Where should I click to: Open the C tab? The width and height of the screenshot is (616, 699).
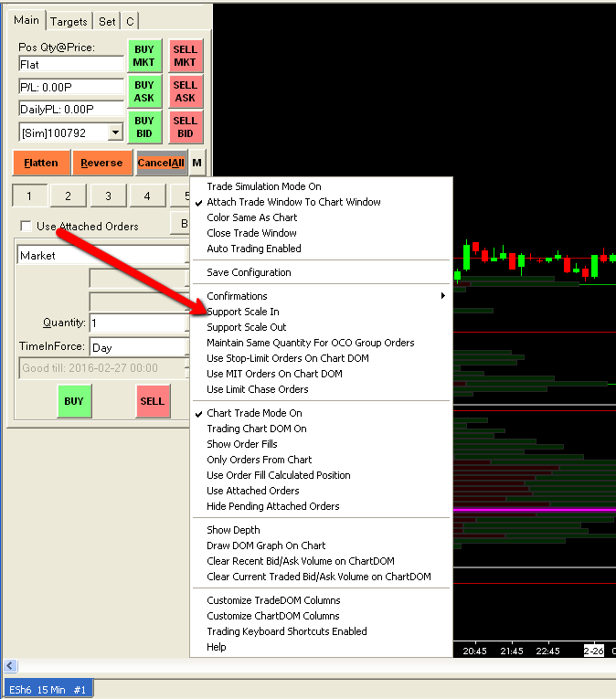tap(130, 21)
